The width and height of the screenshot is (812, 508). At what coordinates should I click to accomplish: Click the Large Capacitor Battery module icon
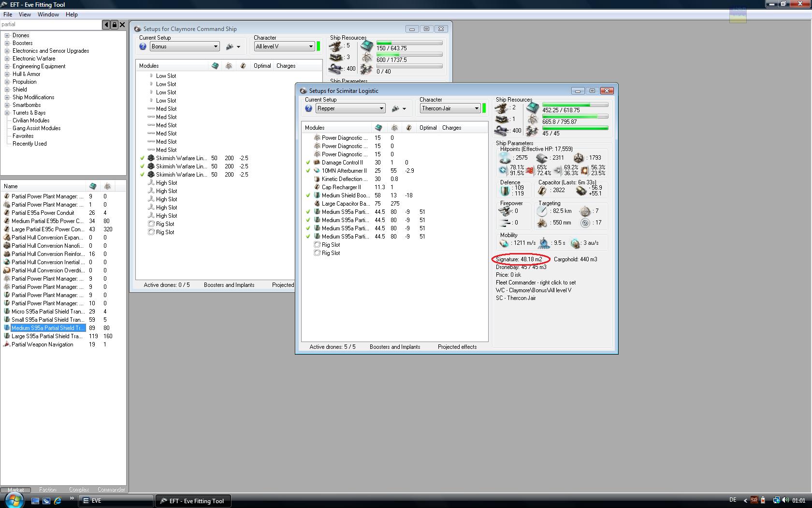point(317,204)
